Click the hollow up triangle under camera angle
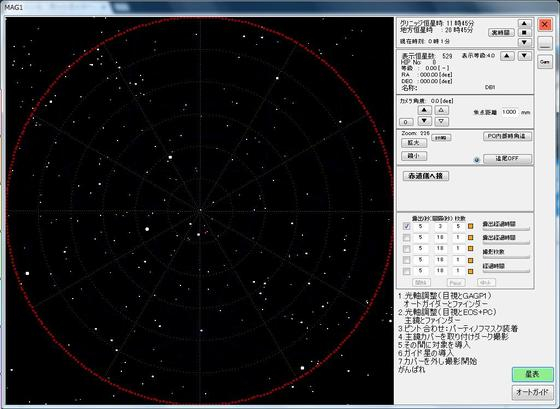The height and width of the screenshot is (409, 560). 441,110
